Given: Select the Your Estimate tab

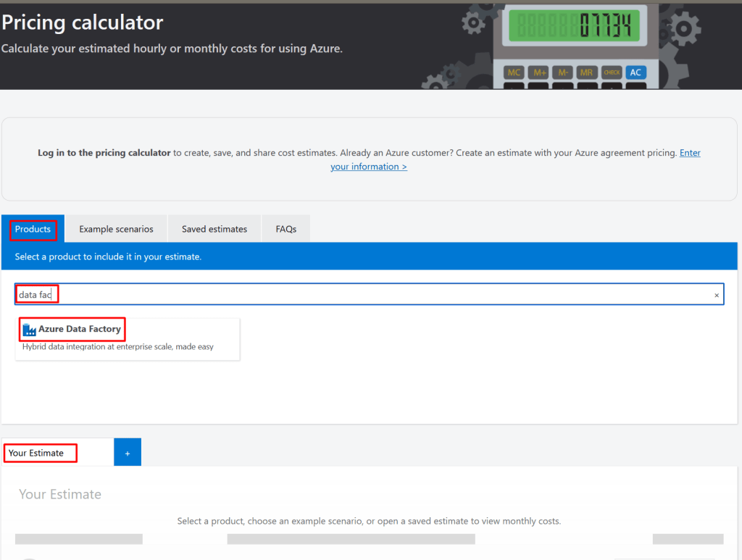Looking at the screenshot, I should (x=40, y=453).
